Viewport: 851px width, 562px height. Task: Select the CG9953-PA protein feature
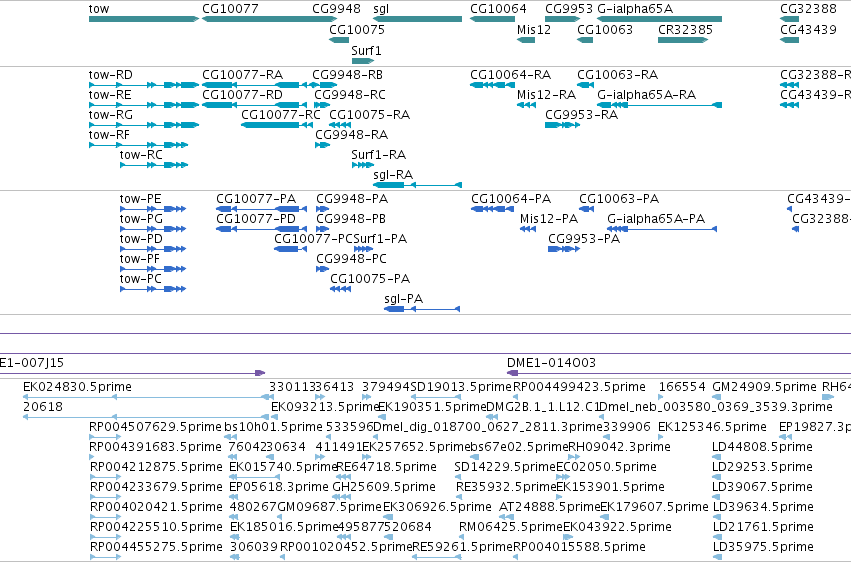coord(564,249)
